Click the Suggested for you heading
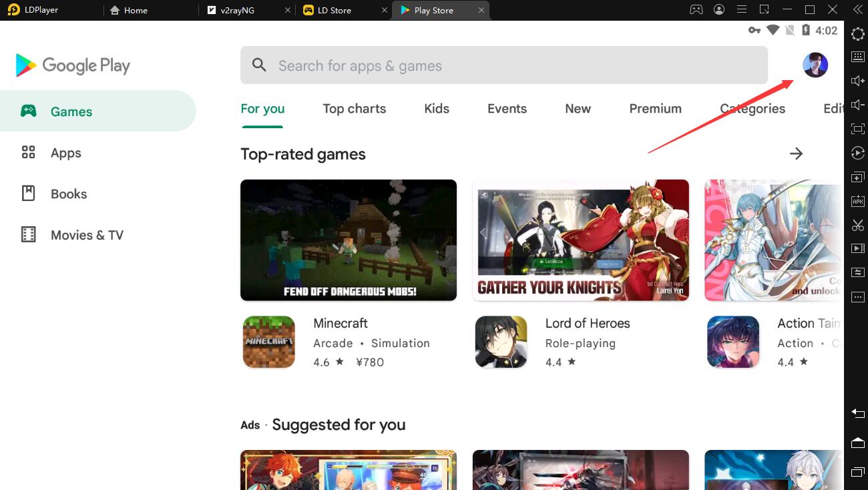The image size is (868, 490). pyautogui.click(x=339, y=425)
